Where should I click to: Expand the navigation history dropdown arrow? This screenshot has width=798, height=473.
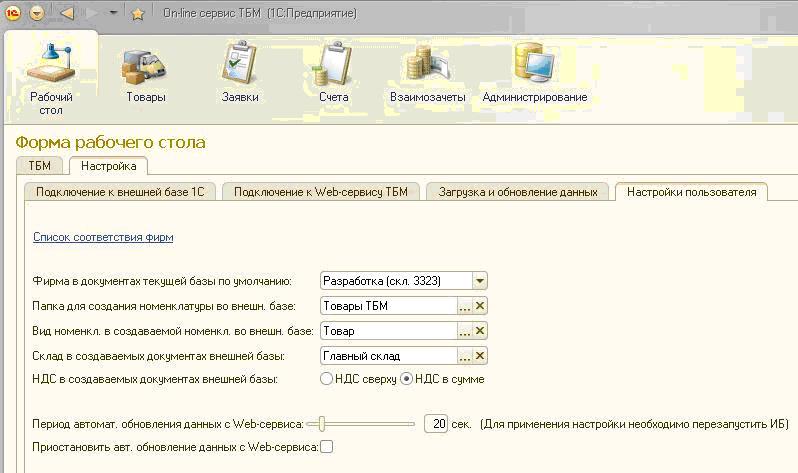pyautogui.click(x=114, y=13)
